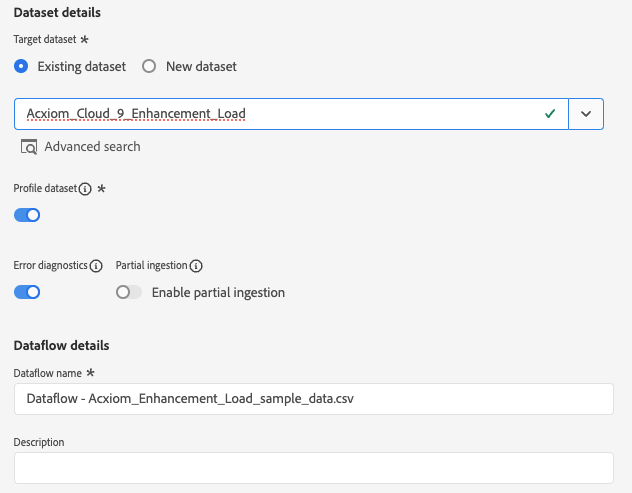Click the Profile dataset info icon
Screen dimensions: 632x493
point(85,188)
